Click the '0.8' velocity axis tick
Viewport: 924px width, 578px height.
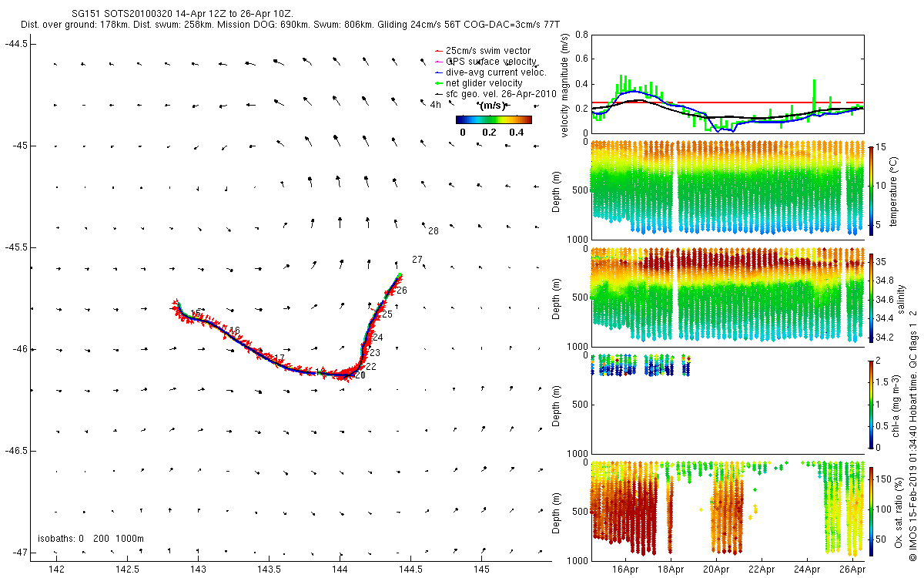(x=581, y=35)
